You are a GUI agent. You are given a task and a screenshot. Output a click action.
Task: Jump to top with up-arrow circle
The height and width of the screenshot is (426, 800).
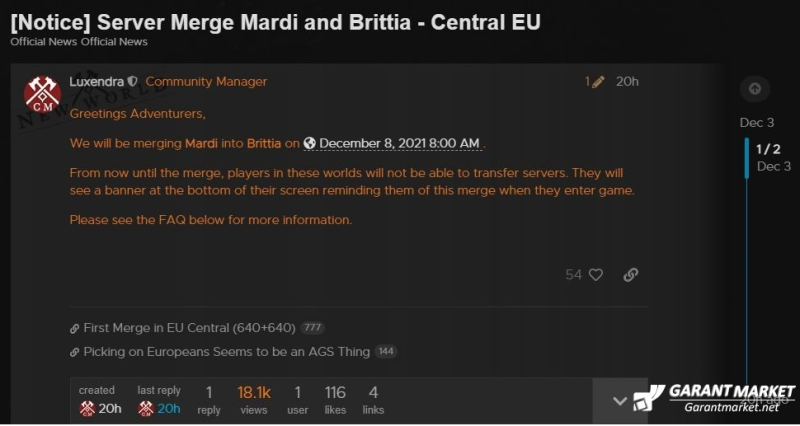click(x=755, y=89)
